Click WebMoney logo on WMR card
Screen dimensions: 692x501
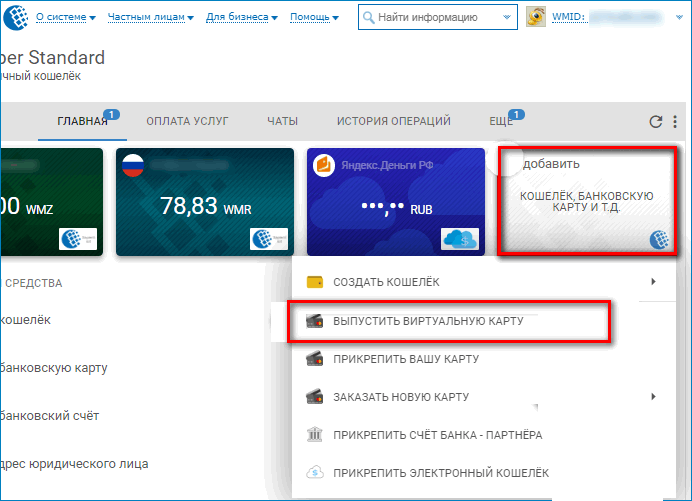click(x=269, y=239)
